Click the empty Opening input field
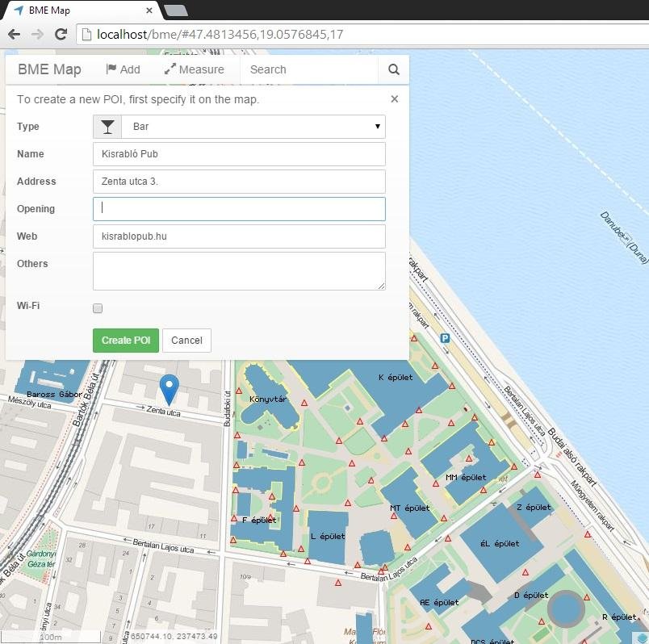The width and height of the screenshot is (649, 644). tap(239, 209)
